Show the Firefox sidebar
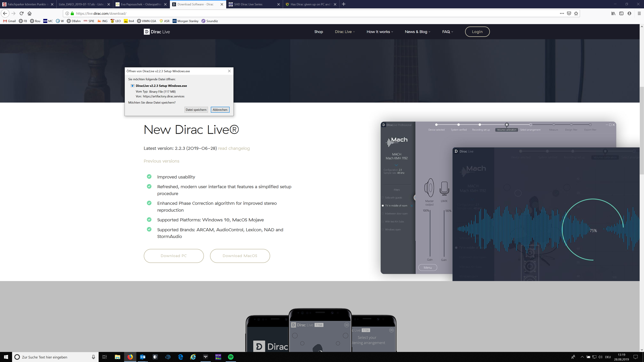The width and height of the screenshot is (644, 362). tap(621, 13)
